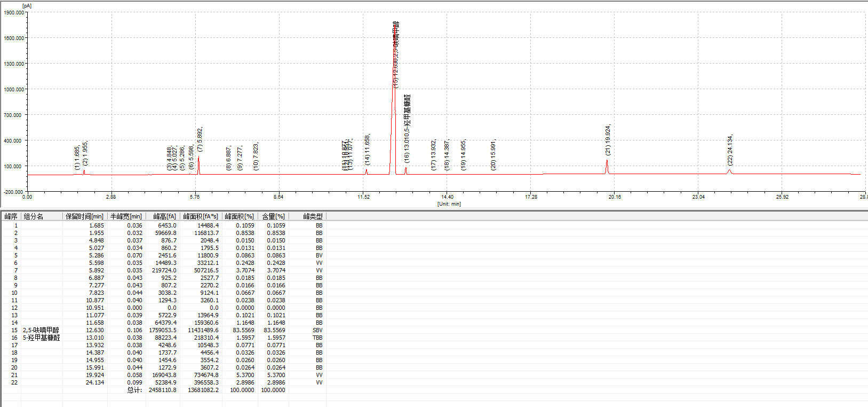
Task: Click peak label (21) 19.924 on chromatogram
Action: tap(608, 140)
